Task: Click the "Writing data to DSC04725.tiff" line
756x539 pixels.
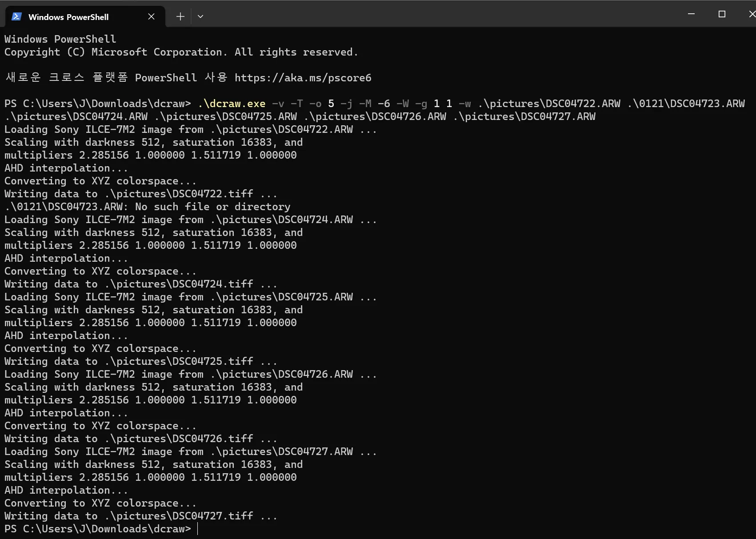Action: pyautogui.click(x=140, y=361)
